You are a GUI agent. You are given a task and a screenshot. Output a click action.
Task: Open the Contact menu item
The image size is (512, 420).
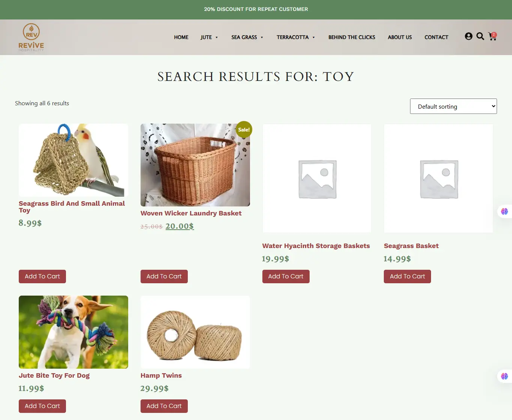click(436, 37)
